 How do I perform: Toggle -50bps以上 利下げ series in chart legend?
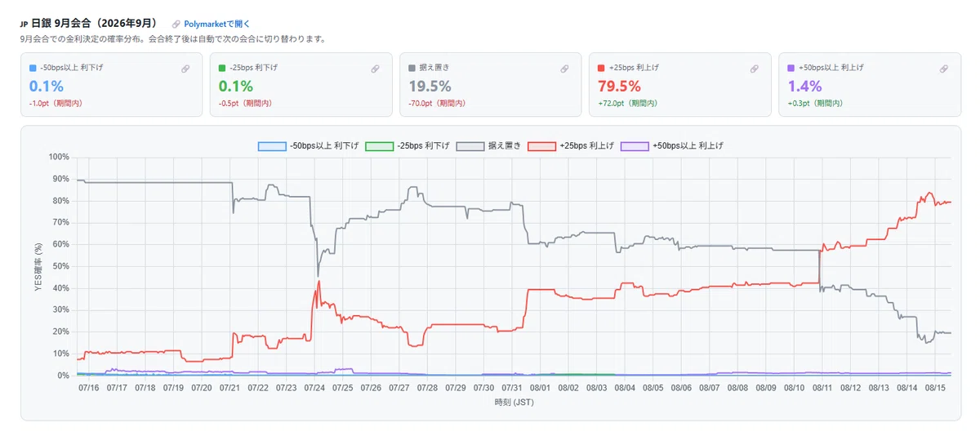(308, 145)
